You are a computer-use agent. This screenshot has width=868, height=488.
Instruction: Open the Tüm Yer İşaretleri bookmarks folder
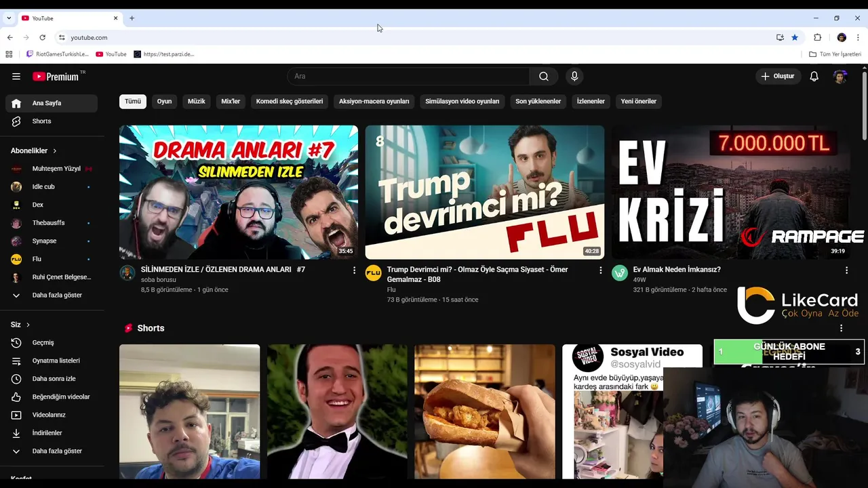coord(835,54)
